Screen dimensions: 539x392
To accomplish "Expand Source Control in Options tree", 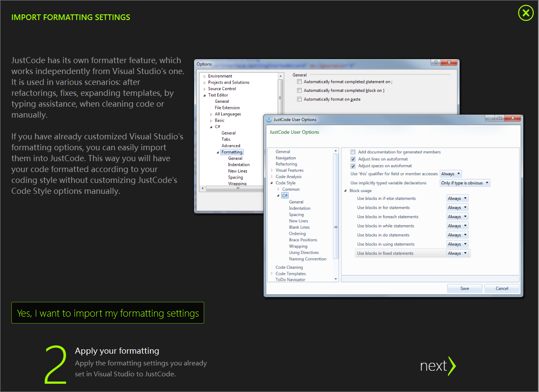I will [x=205, y=89].
